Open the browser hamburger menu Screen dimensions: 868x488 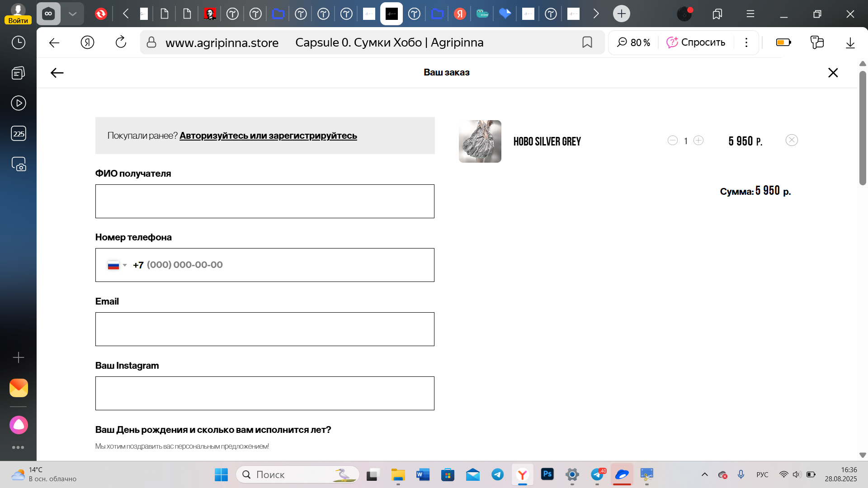[750, 14]
